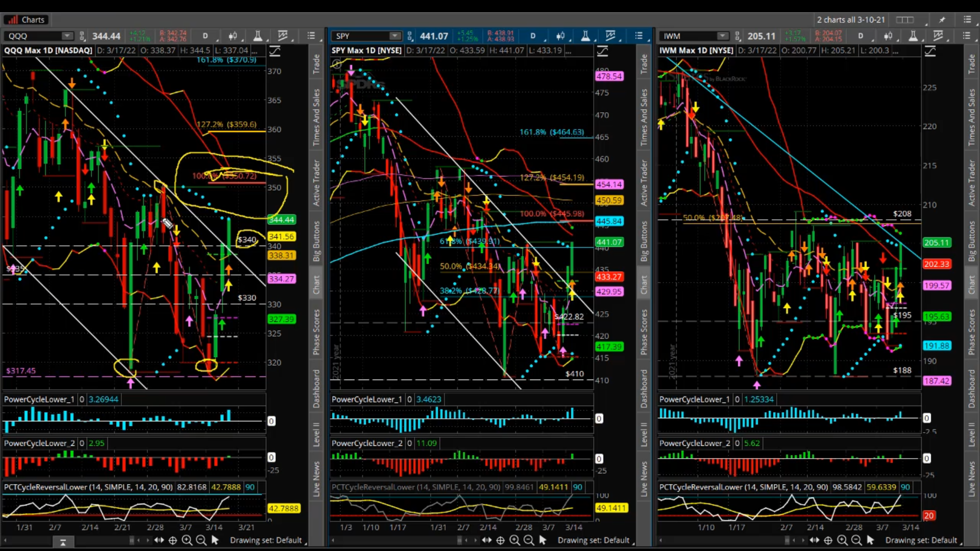The height and width of the screenshot is (551, 980).
Task: Click the IWM chart horizontal scrollbar handle
Action: [x=787, y=540]
